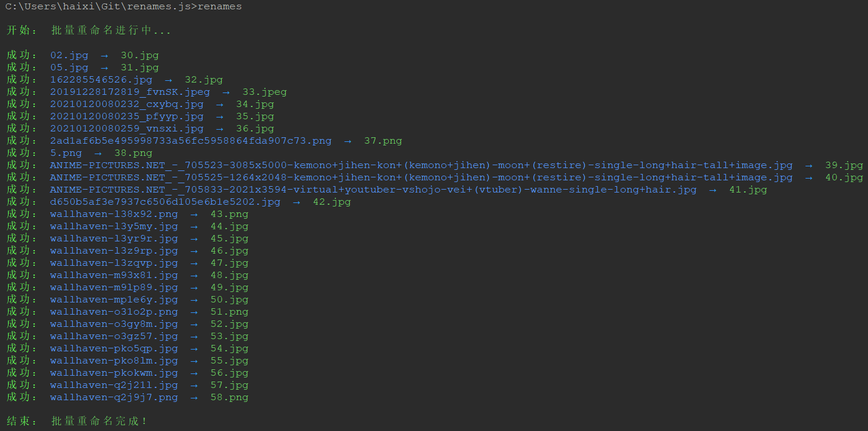868x431 pixels.
Task: Click the ANIME-PICTURES 705523 file name
Action: coord(421,165)
